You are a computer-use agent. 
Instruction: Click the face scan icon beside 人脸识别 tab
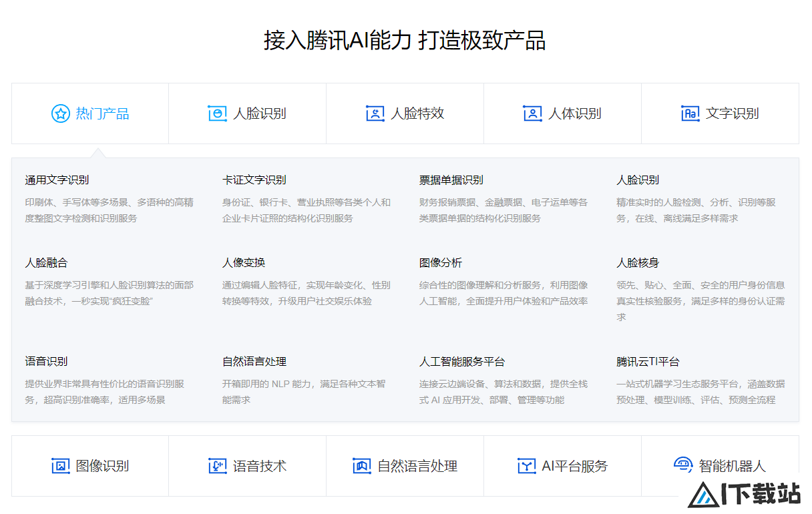click(x=217, y=113)
